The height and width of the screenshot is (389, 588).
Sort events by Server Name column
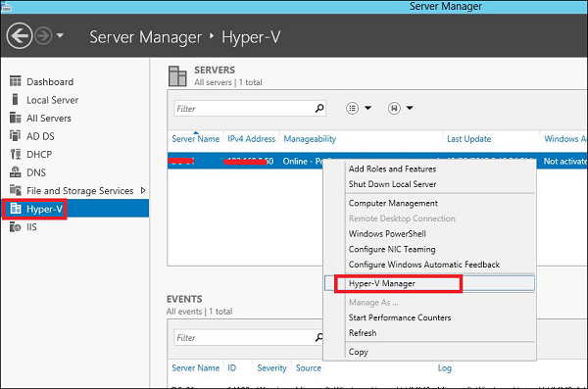195,368
